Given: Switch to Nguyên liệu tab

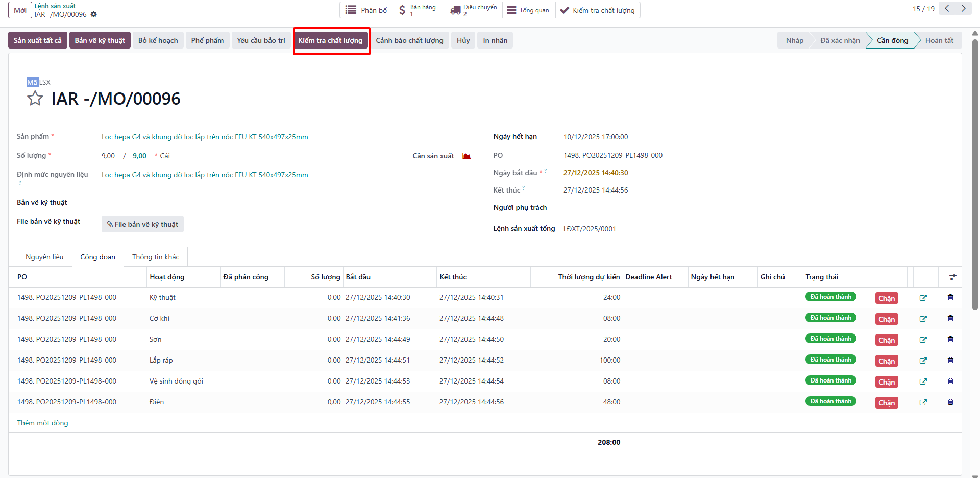Looking at the screenshot, I should [45, 257].
